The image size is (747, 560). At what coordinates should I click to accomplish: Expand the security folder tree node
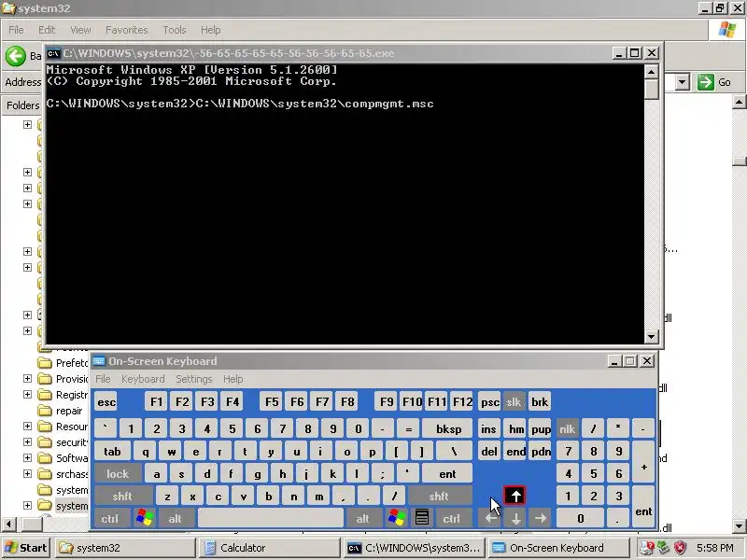[x=28, y=441]
